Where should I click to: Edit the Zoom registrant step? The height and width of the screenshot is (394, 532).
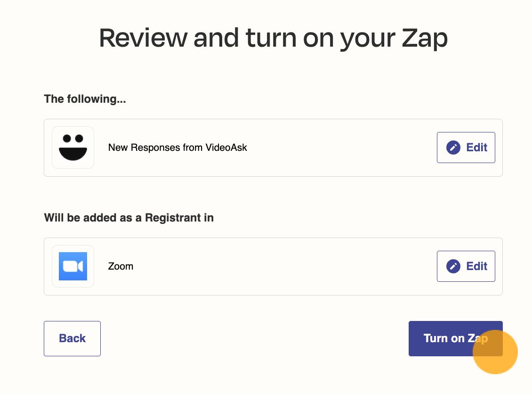coord(466,266)
